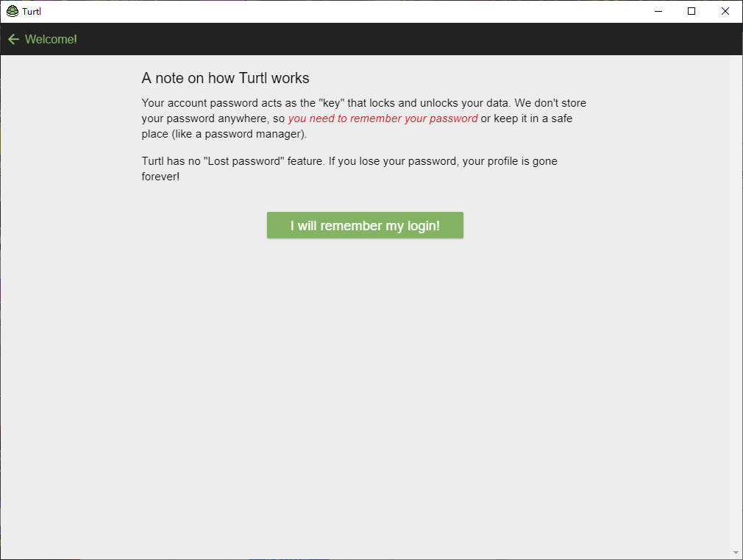Click the 'Turtl' title bar text
The image size is (743, 560).
(32, 11)
